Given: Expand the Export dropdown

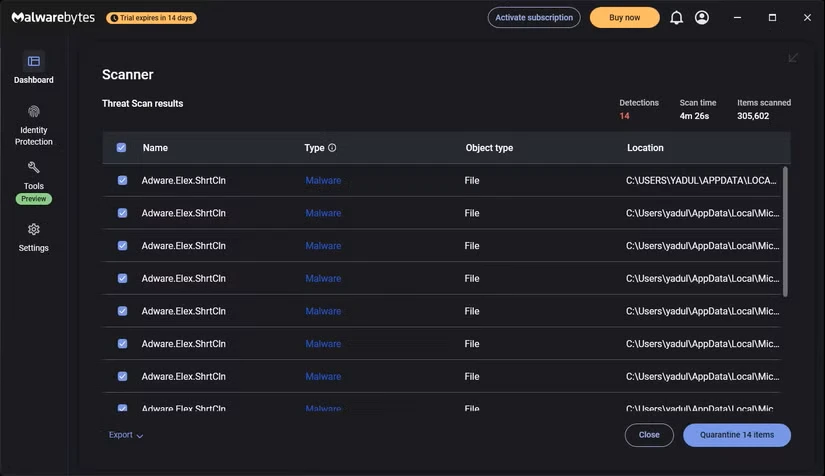Looking at the screenshot, I should click(126, 435).
